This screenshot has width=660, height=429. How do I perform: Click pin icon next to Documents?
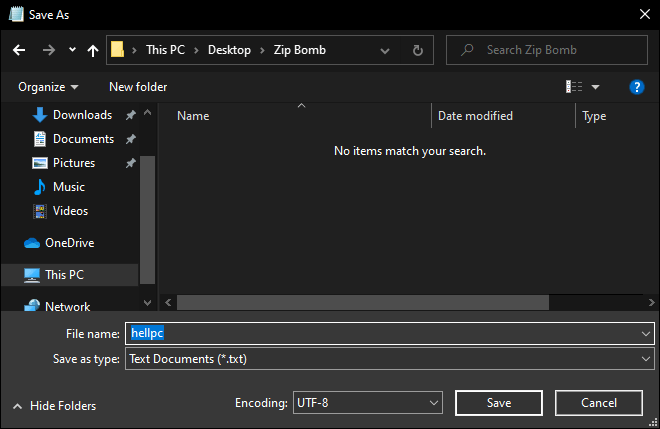130,139
